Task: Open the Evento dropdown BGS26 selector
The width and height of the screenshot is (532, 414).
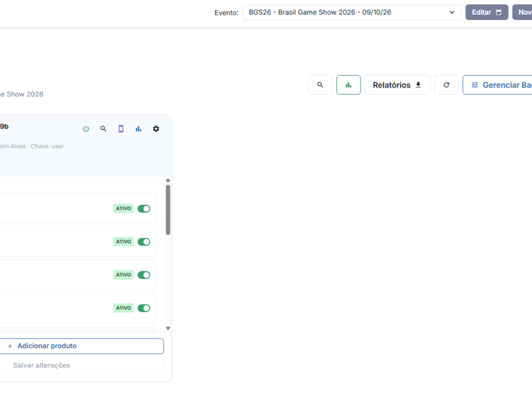Action: (352, 12)
